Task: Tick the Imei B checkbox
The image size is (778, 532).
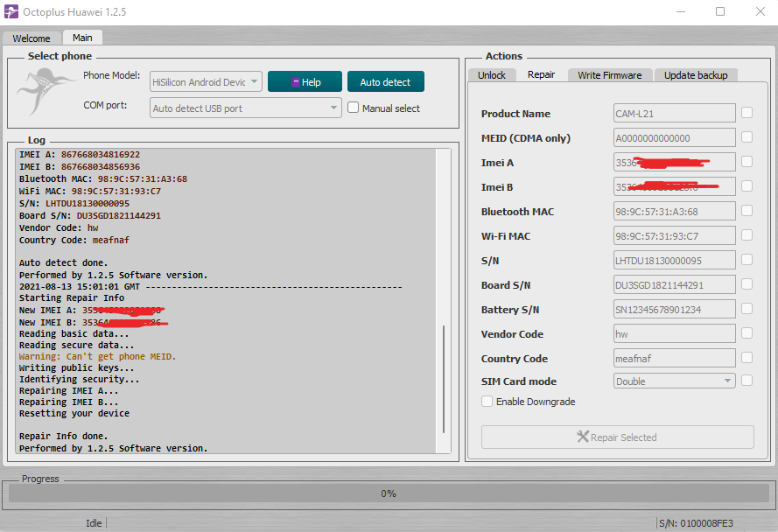Action: pos(746,186)
